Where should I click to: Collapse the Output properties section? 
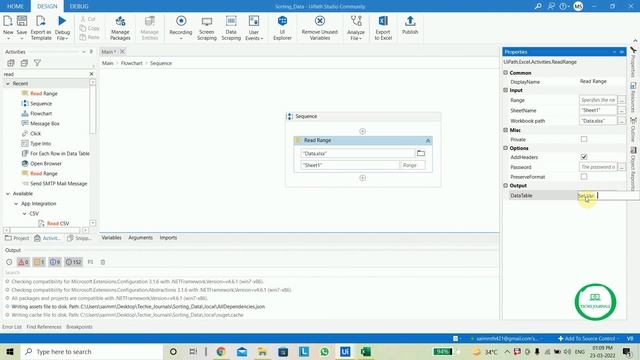pyautogui.click(x=505, y=185)
